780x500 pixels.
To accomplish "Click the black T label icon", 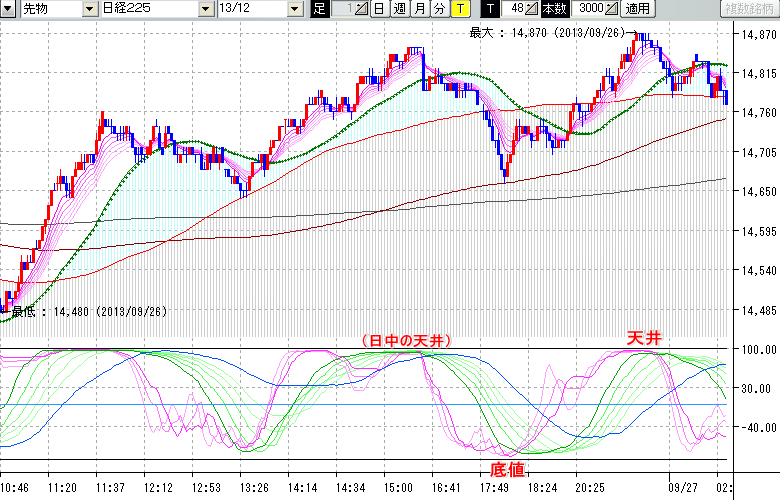I will click(488, 9).
